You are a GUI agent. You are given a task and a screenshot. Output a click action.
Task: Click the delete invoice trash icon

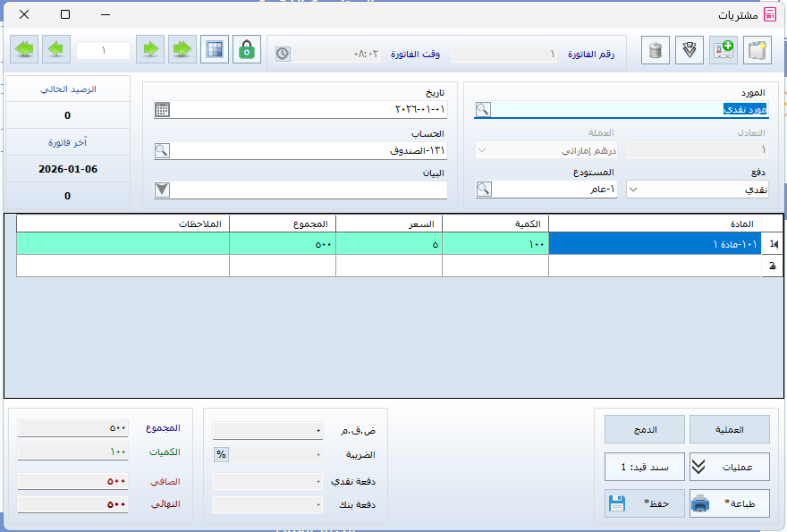(656, 50)
